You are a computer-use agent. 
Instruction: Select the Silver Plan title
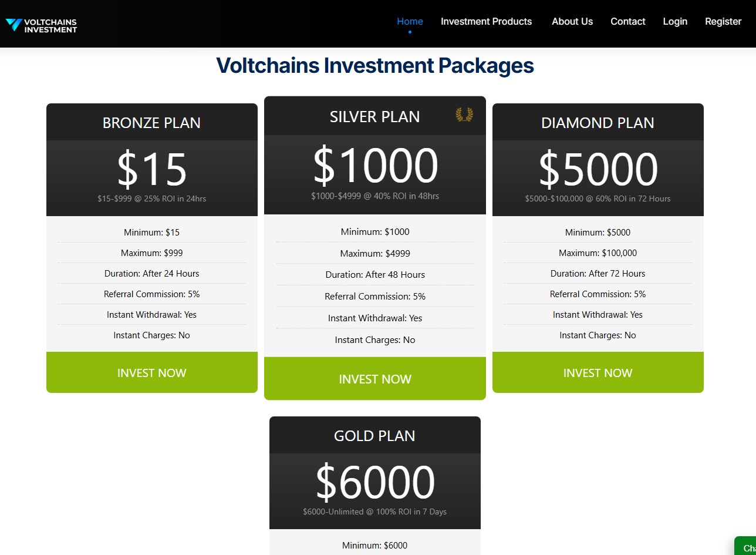point(374,117)
